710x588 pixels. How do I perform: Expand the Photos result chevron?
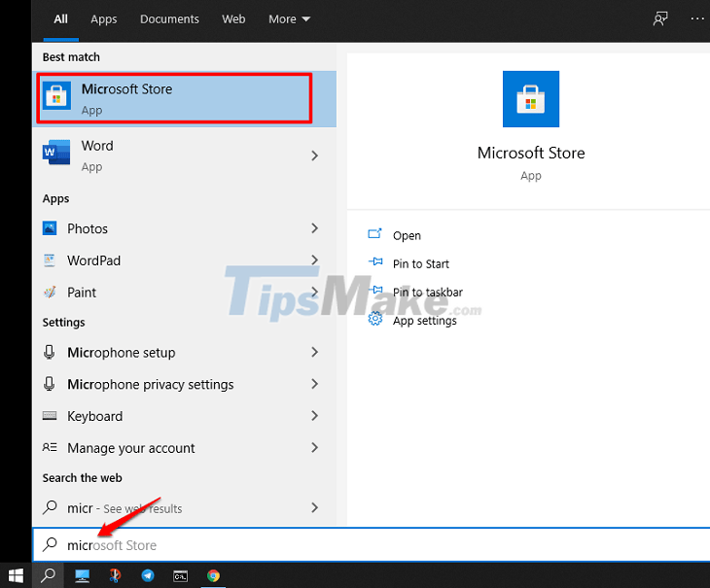[315, 228]
